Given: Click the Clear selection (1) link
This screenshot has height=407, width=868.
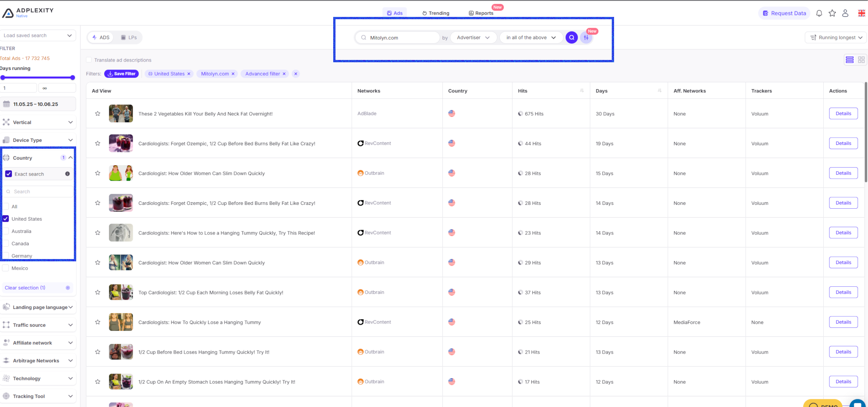Looking at the screenshot, I should click(x=25, y=287).
